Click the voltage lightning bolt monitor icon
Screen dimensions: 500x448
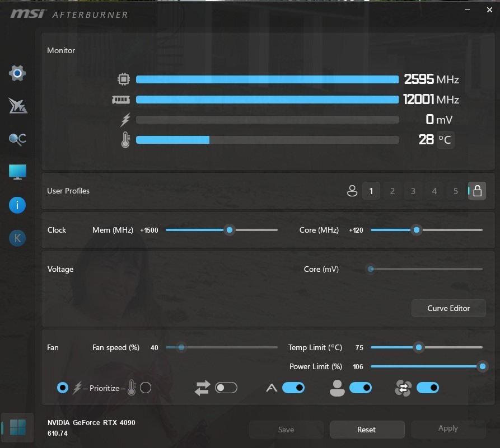(x=125, y=120)
